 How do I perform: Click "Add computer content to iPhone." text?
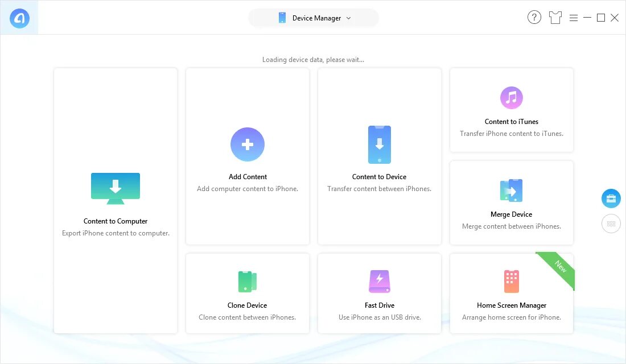click(x=248, y=189)
